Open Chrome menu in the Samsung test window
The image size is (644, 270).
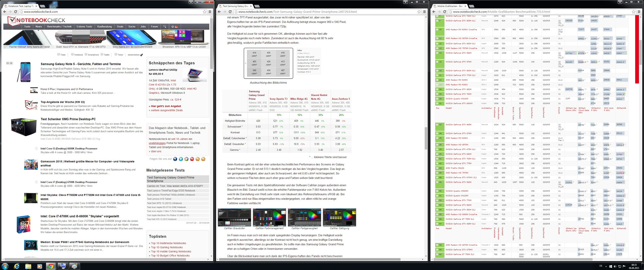[425, 12]
